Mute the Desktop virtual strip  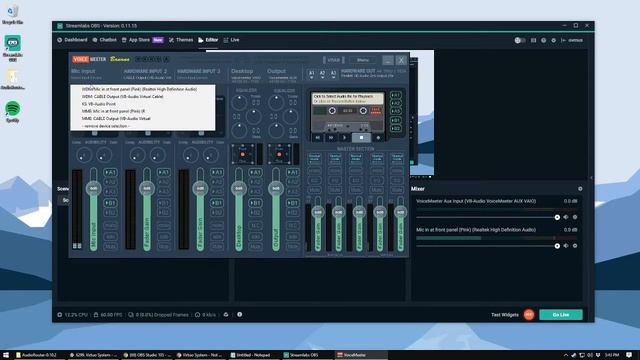click(255, 247)
